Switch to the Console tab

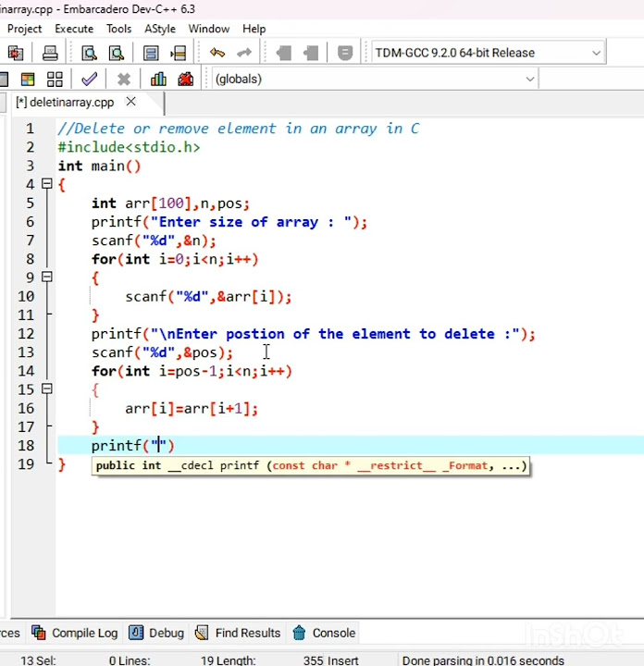click(x=325, y=633)
